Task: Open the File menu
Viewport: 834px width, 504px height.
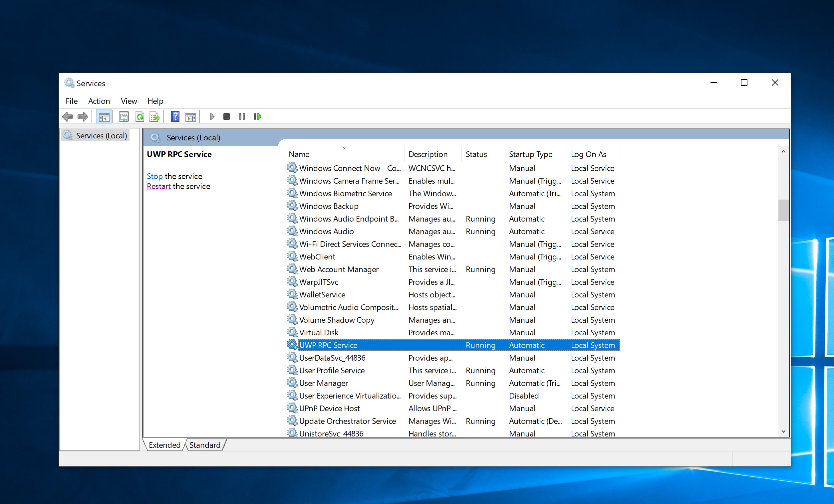Action: click(x=72, y=101)
